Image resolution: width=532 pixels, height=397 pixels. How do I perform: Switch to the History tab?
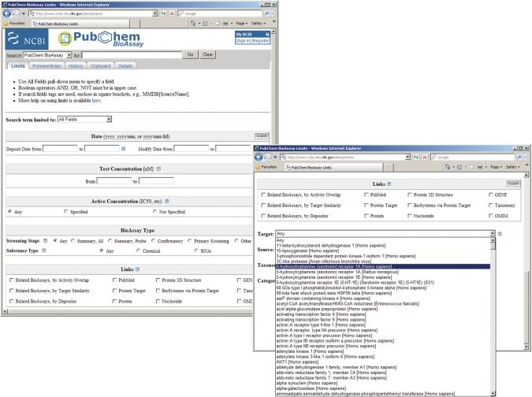pos(76,65)
